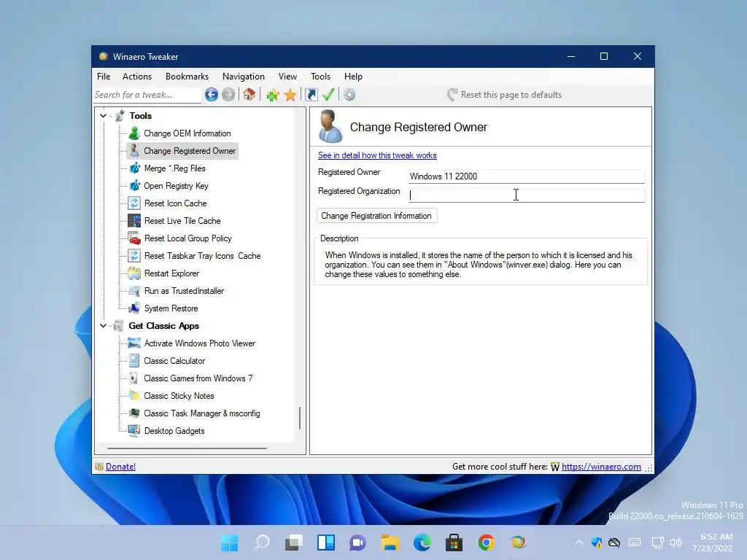This screenshot has width=747, height=560.
Task: Open the Bookmarks menu
Action: [187, 76]
